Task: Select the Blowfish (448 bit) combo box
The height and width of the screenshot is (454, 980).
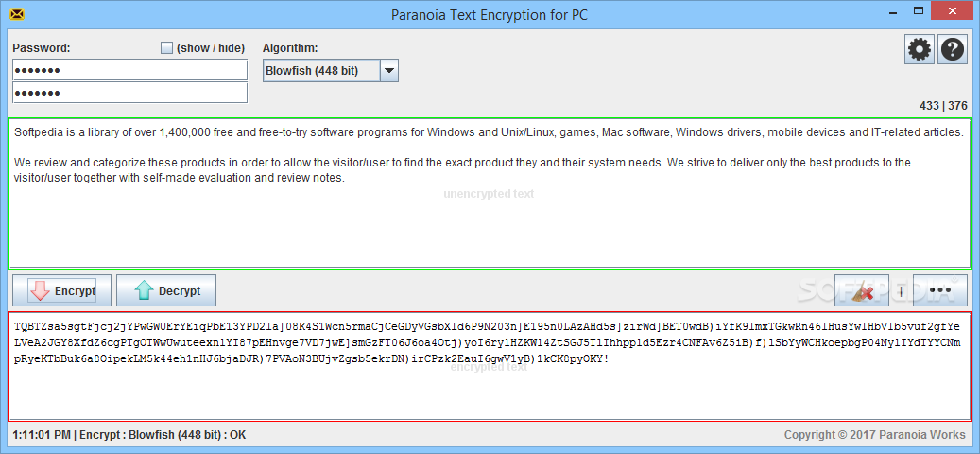Action: click(331, 71)
